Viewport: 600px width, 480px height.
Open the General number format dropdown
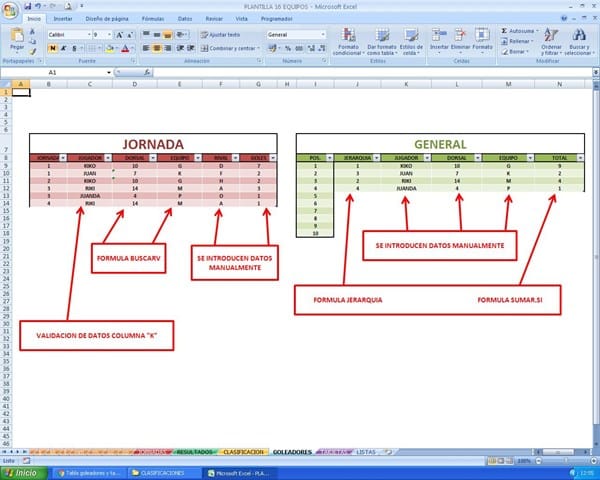323,35
